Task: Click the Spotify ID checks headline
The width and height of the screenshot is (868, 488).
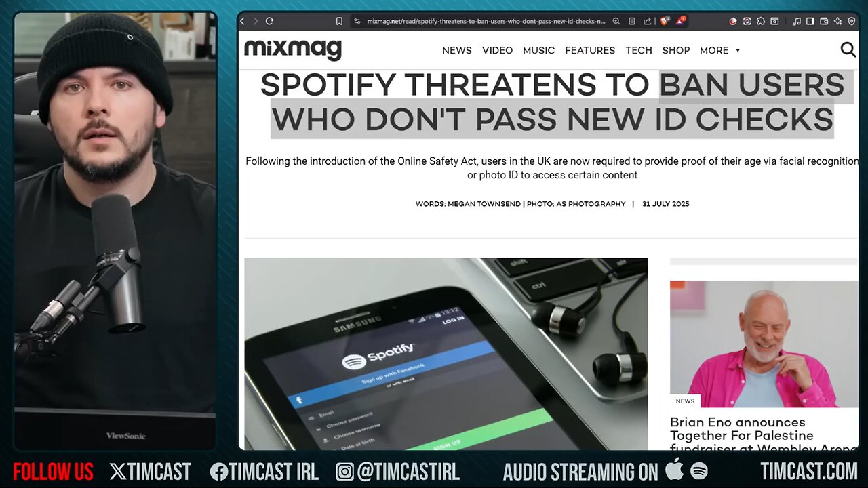Action: pos(552,102)
